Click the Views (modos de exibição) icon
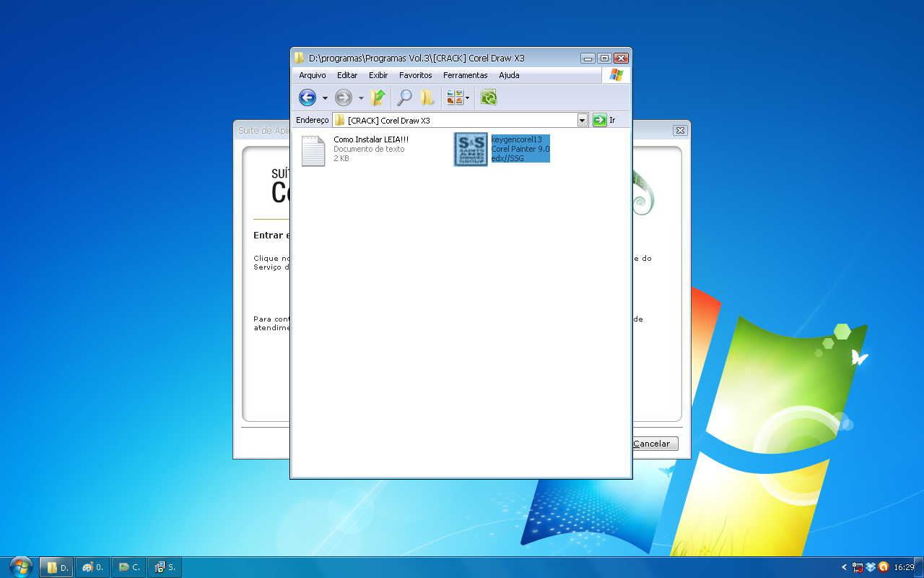 pyautogui.click(x=455, y=98)
